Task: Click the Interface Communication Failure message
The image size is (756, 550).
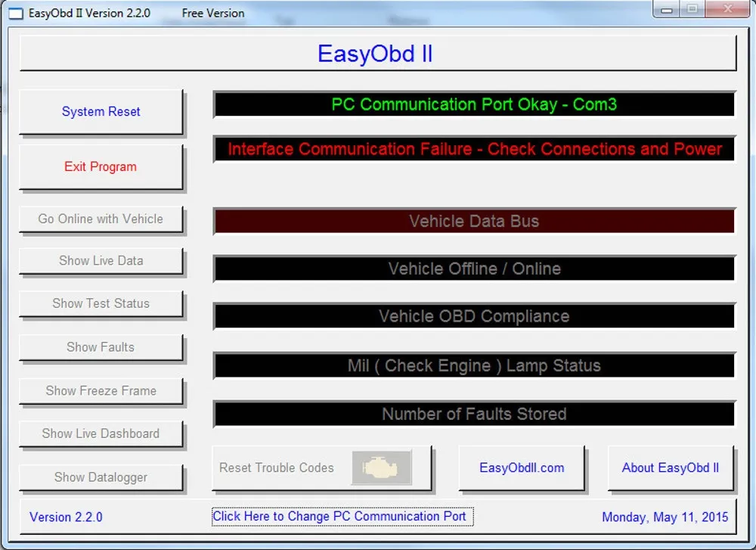Action: (x=475, y=149)
